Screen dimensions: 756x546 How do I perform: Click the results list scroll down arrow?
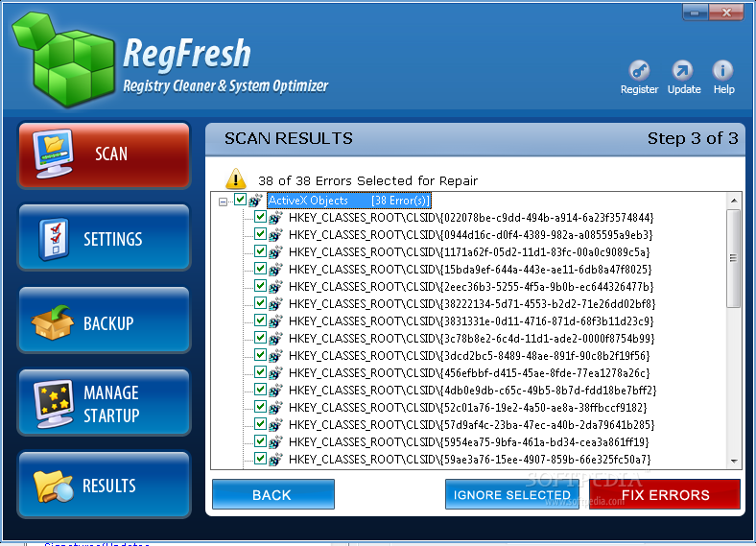click(733, 462)
